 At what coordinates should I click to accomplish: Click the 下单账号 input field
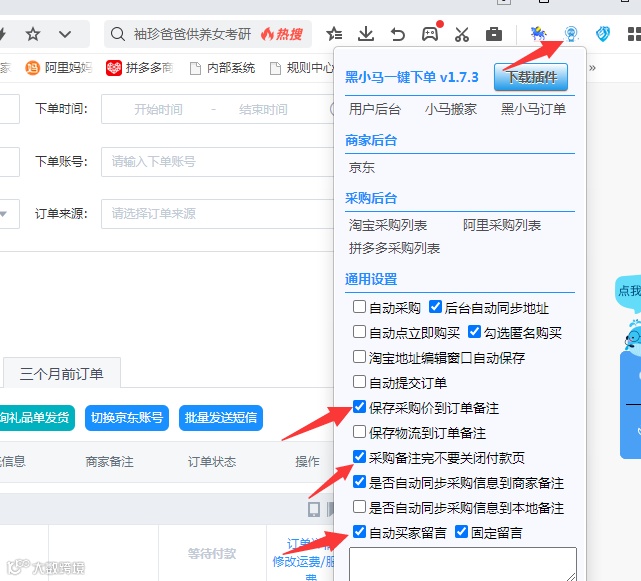[219, 162]
